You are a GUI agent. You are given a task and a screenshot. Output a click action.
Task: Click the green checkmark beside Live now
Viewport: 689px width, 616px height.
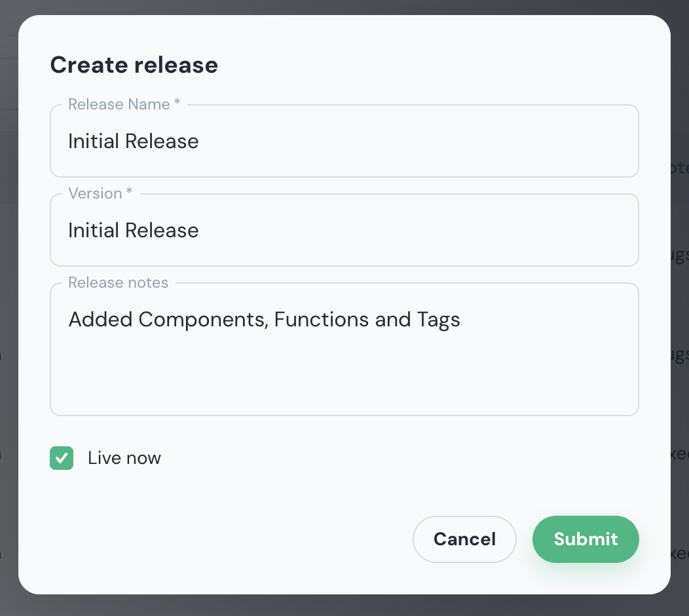[x=61, y=458]
